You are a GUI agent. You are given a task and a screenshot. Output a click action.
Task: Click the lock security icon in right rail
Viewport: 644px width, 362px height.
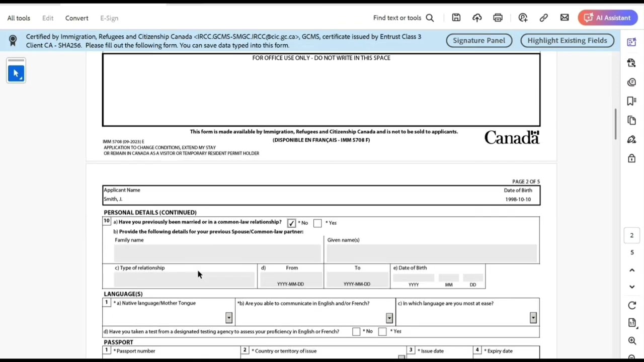point(632,158)
